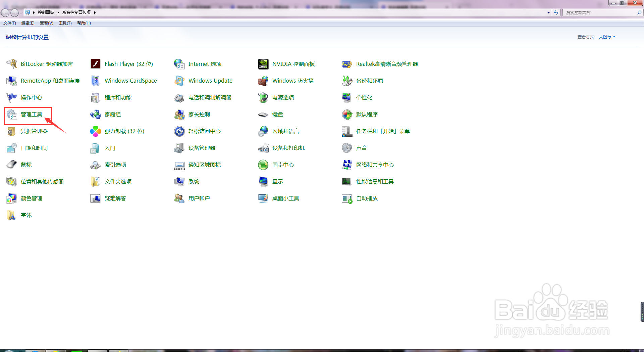Click the Back navigation button
This screenshot has width=644, height=352.
coord(5,13)
